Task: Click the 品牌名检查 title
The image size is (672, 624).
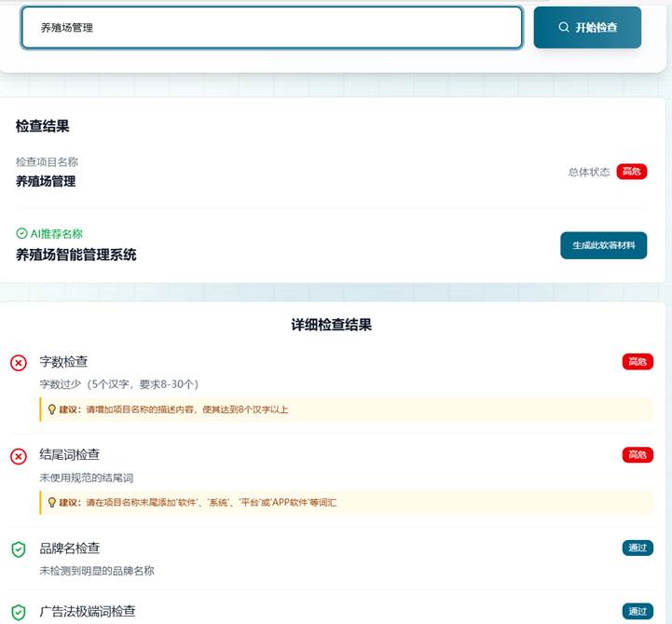Action: [69, 548]
